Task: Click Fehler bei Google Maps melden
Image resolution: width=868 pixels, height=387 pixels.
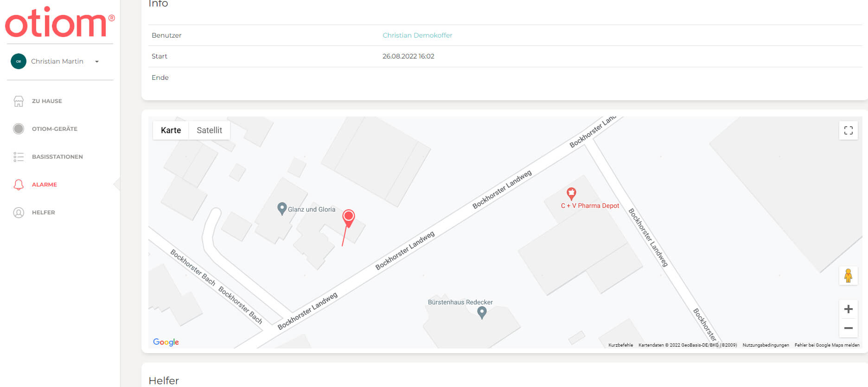Action: [827, 345]
